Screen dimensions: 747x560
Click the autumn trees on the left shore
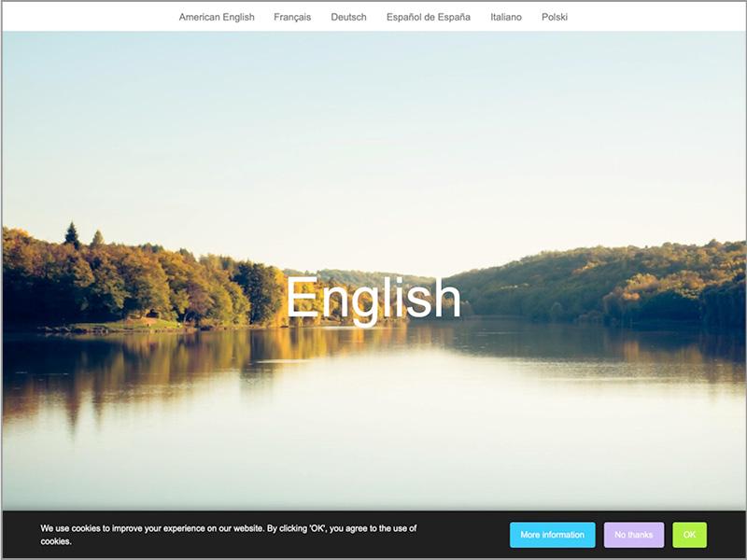click(140, 280)
